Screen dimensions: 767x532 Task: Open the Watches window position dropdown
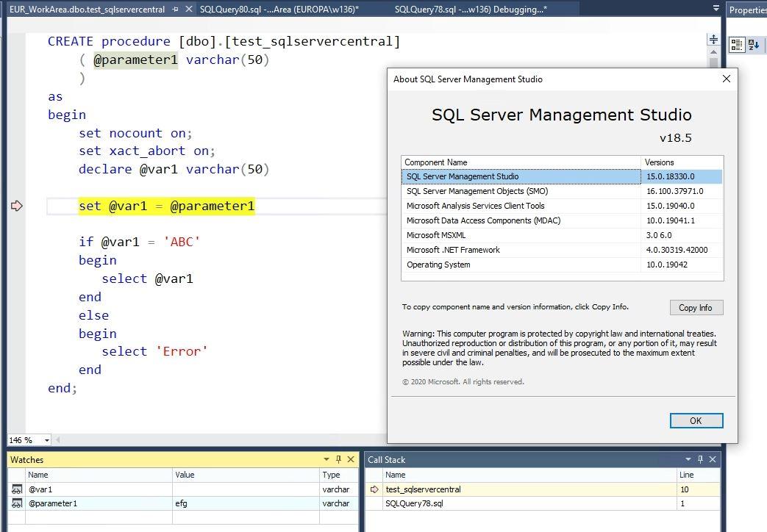(x=326, y=459)
